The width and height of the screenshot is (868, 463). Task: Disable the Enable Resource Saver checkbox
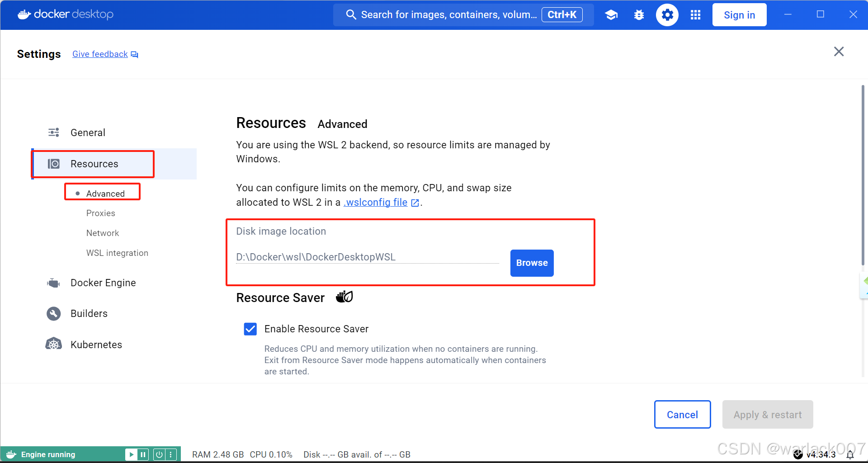pyautogui.click(x=250, y=329)
